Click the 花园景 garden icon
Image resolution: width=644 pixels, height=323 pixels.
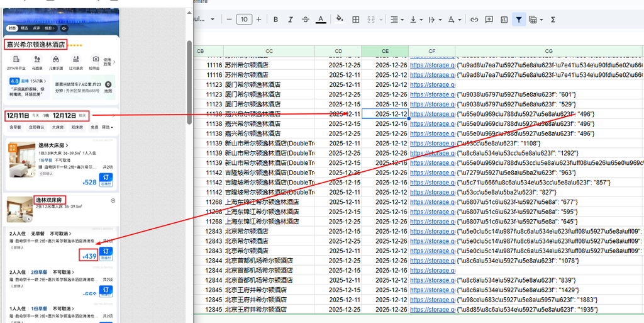[38, 59]
